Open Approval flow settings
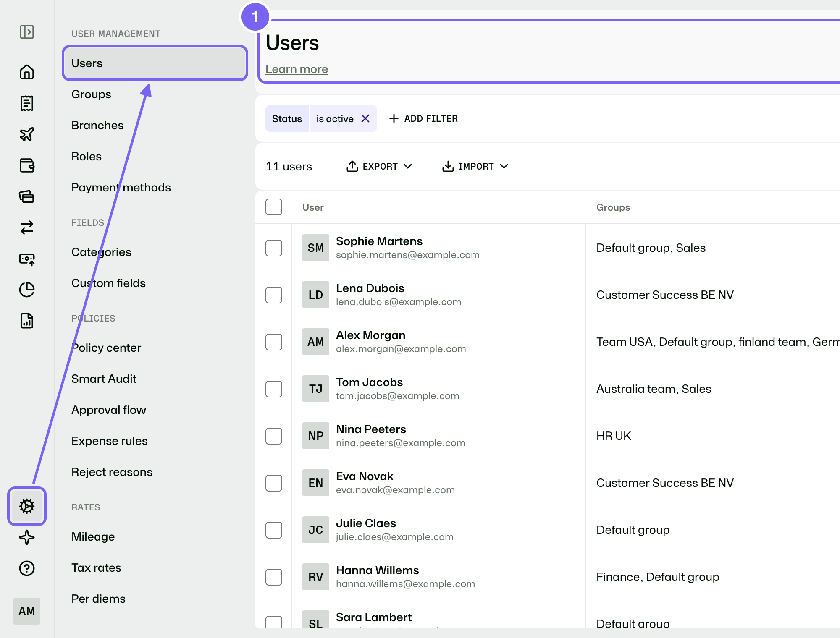Image resolution: width=840 pixels, height=638 pixels. point(109,410)
